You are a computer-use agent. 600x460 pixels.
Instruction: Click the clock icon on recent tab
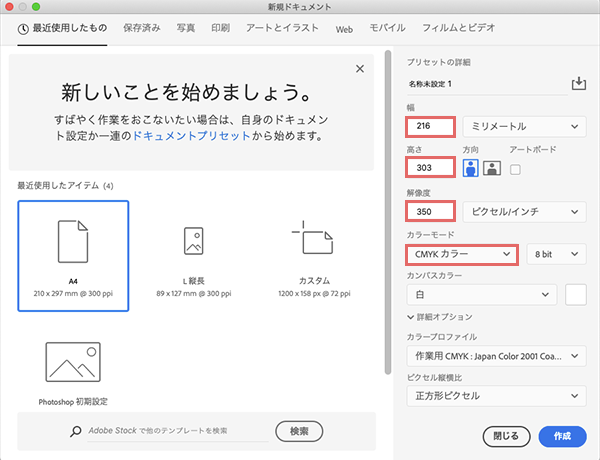(23, 29)
